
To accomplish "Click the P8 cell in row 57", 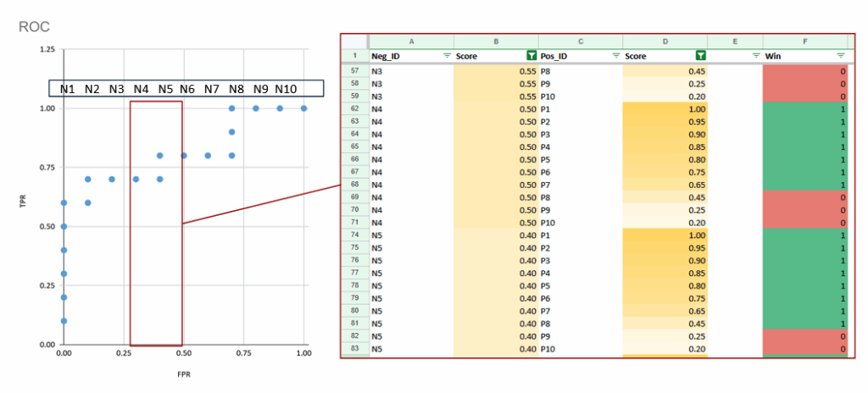I will 581,71.
